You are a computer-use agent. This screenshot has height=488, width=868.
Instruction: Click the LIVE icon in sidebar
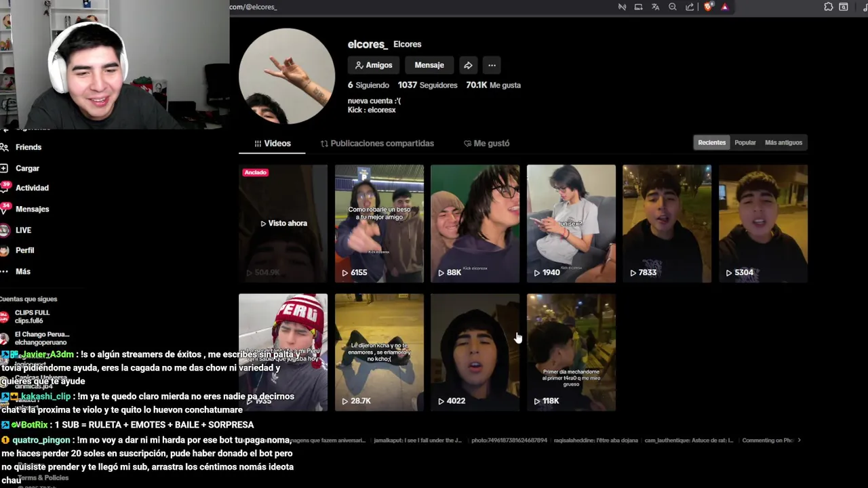[x=4, y=230]
